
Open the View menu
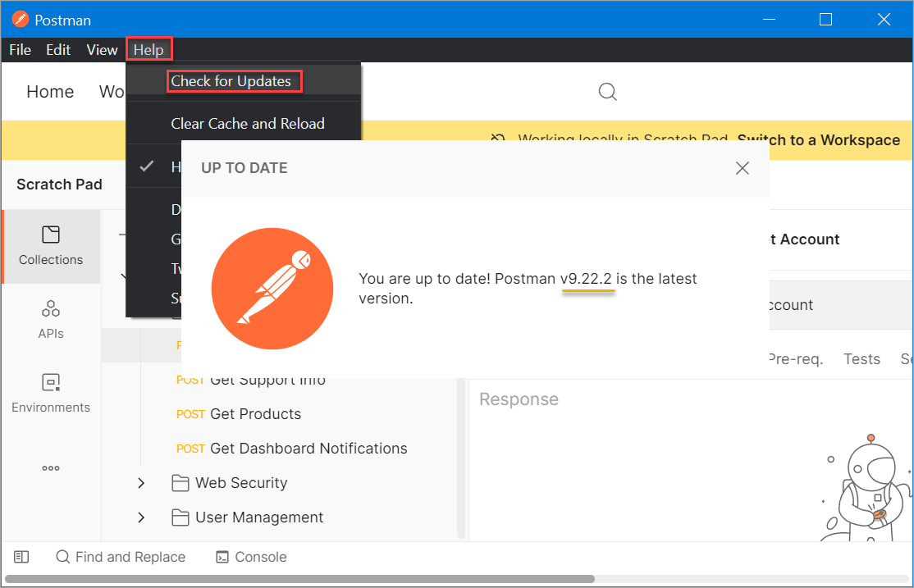pyautogui.click(x=102, y=50)
